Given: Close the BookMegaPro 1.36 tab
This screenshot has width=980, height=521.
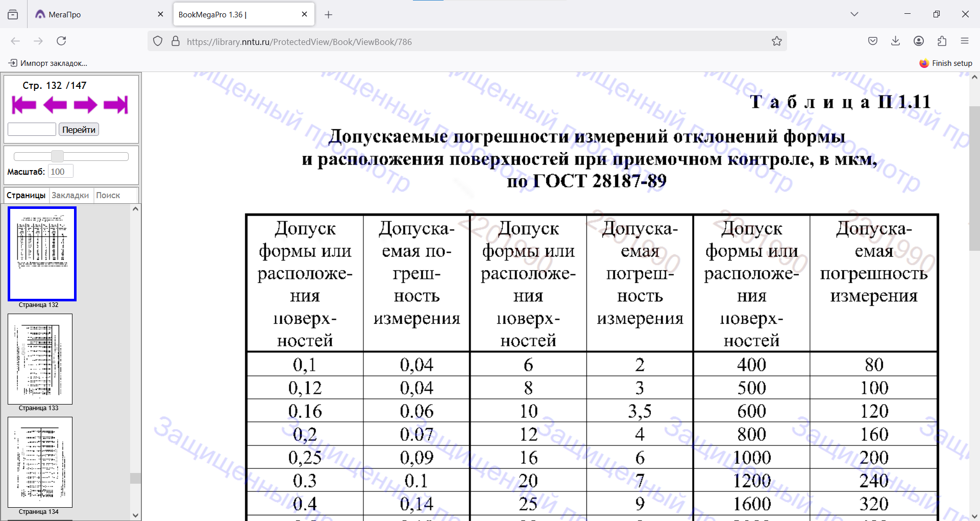Looking at the screenshot, I should pyautogui.click(x=304, y=14).
